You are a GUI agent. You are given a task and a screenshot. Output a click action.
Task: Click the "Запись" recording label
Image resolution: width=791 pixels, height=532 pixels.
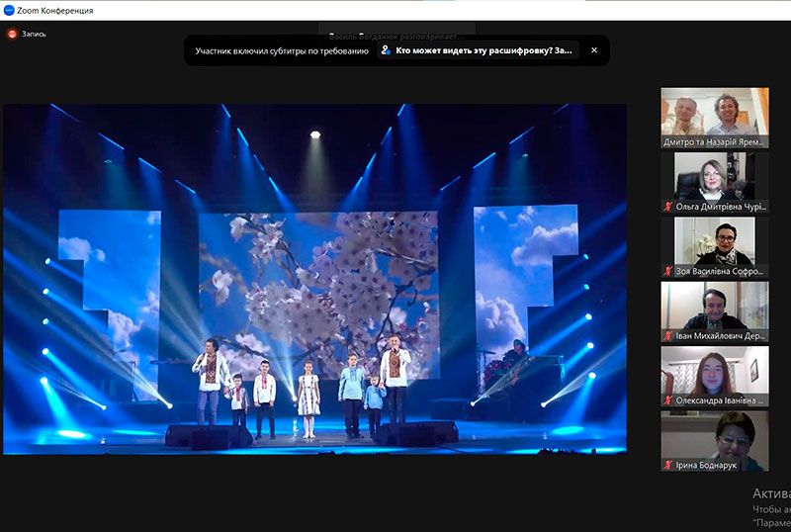click(34, 34)
